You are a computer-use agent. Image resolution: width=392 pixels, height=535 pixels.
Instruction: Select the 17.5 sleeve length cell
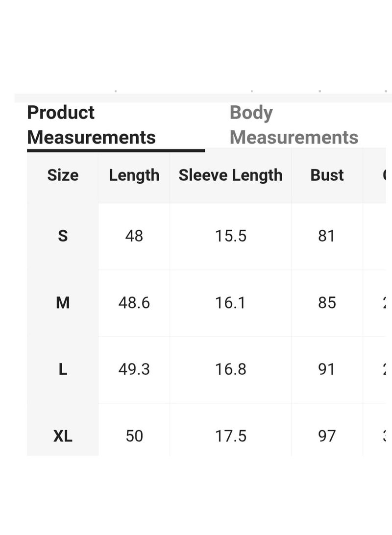(231, 436)
